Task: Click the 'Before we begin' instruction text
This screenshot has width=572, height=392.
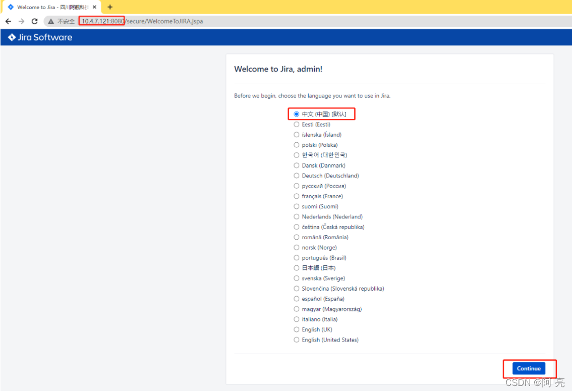Action: click(x=312, y=96)
